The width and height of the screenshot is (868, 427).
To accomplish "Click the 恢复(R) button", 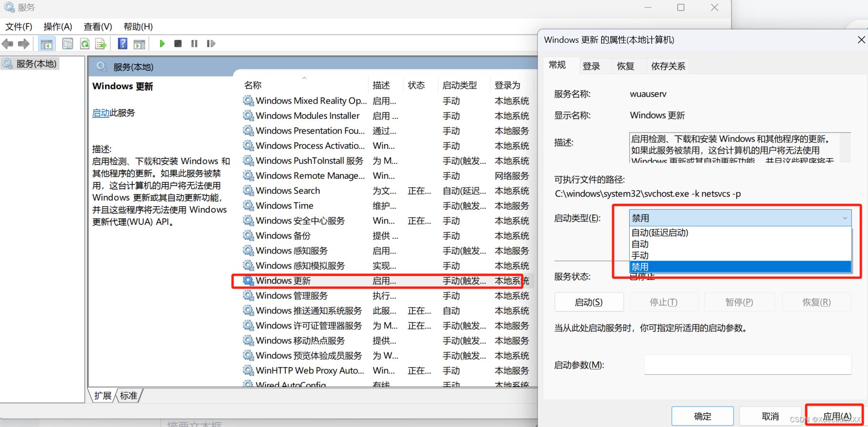I will 816,302.
